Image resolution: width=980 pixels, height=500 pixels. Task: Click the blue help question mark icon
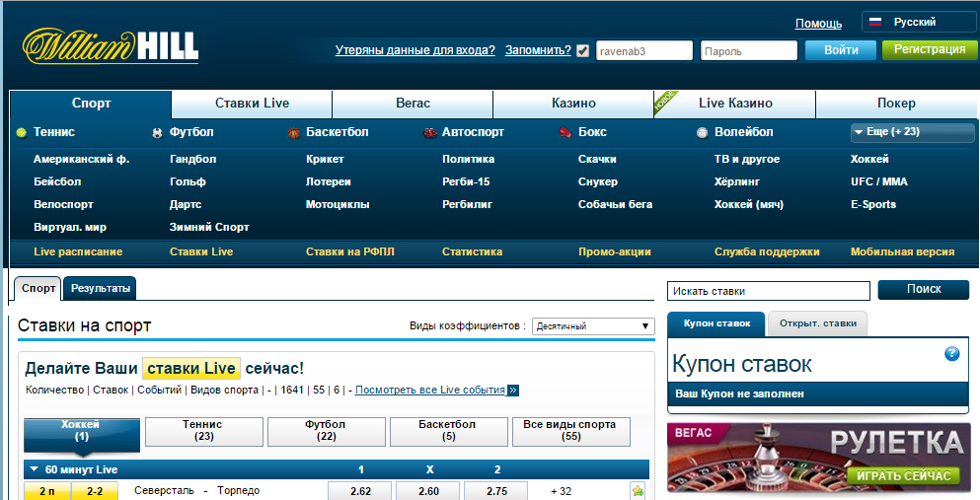(x=951, y=353)
